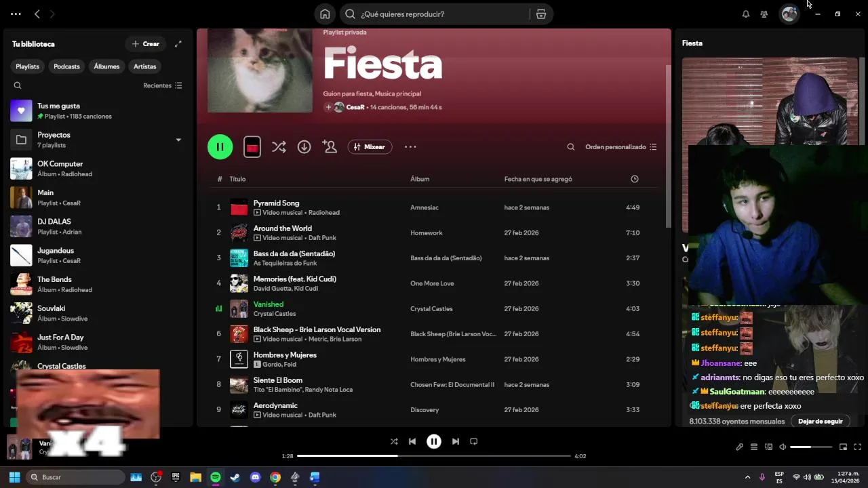This screenshot has width=868, height=488.
Task: Expand the Proyectos folder arrow
Action: coord(178,140)
